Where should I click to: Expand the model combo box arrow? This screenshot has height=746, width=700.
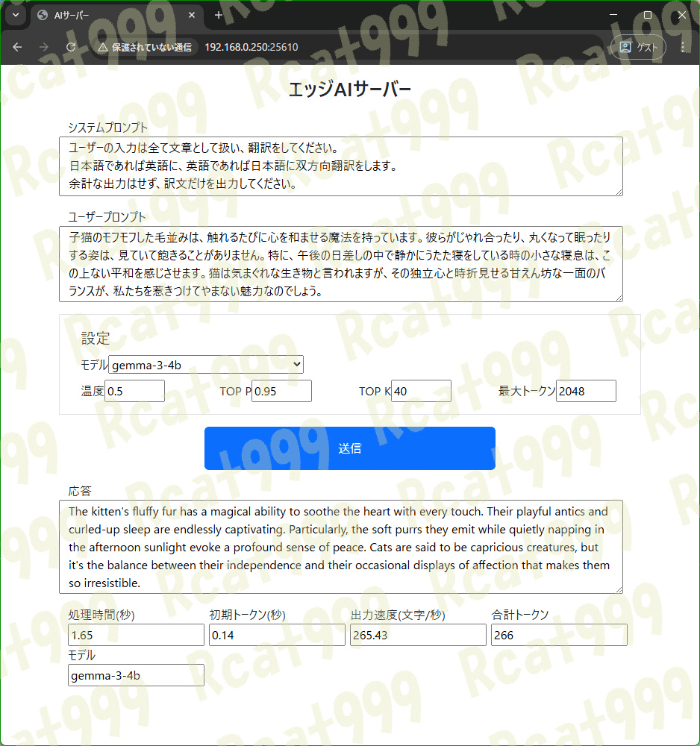coord(296,364)
